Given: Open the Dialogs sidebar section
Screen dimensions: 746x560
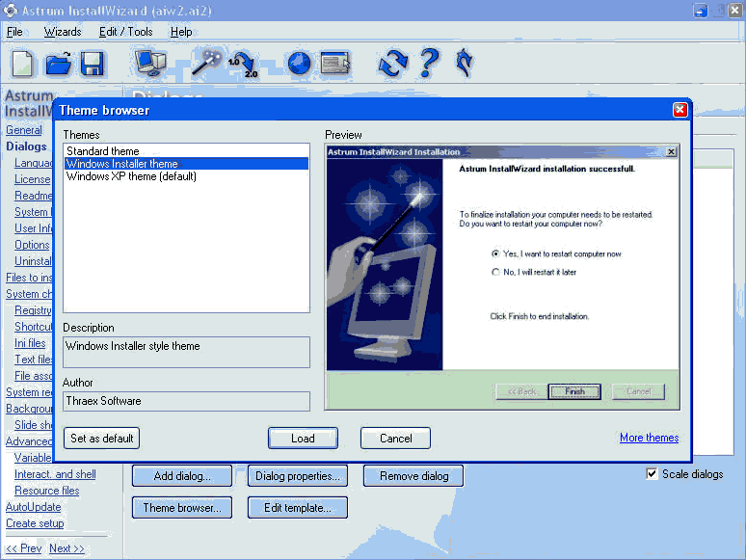Looking at the screenshot, I should click(x=26, y=147).
